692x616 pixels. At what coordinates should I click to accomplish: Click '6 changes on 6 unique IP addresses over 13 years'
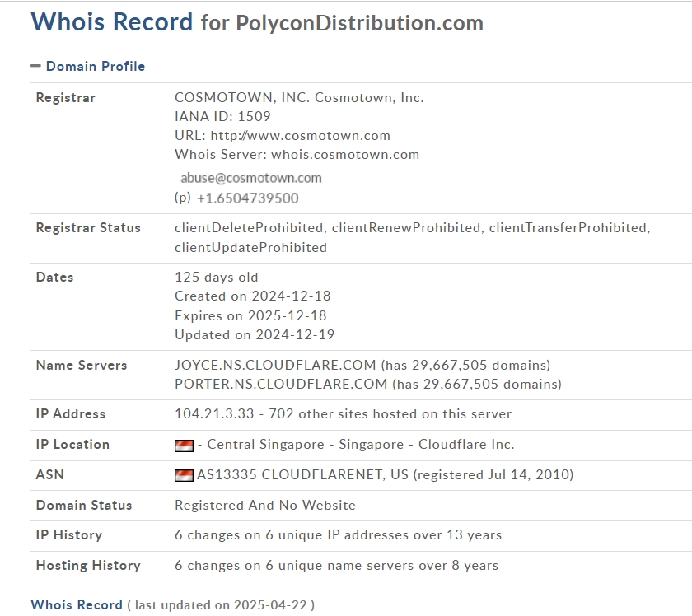point(338,535)
